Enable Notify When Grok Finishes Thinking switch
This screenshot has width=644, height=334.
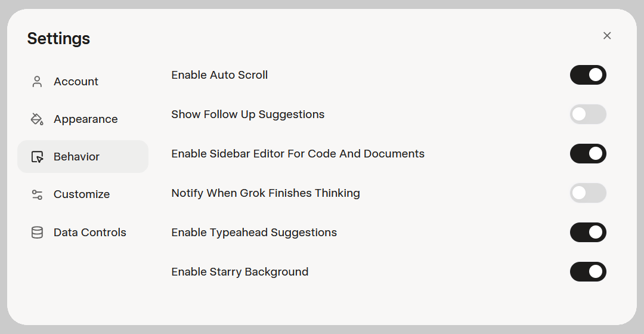(x=588, y=193)
